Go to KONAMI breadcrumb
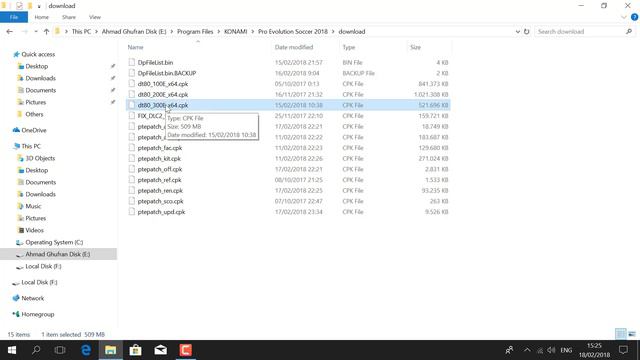 tap(236, 31)
